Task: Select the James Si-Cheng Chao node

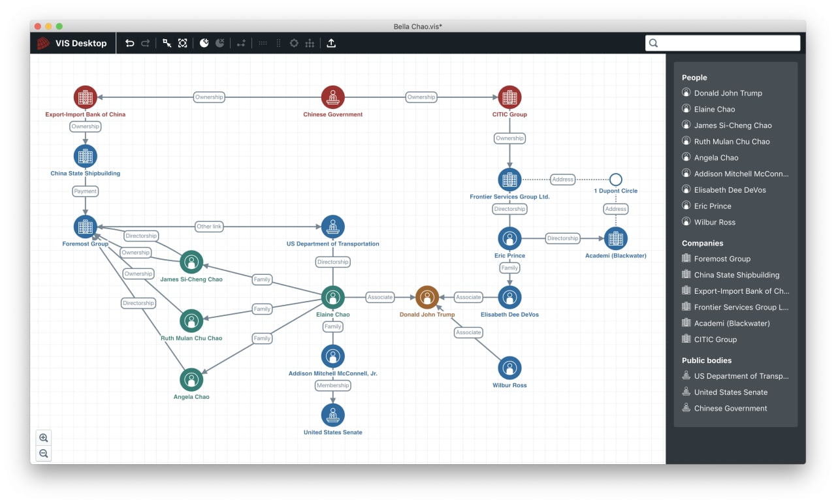Action: (191, 262)
